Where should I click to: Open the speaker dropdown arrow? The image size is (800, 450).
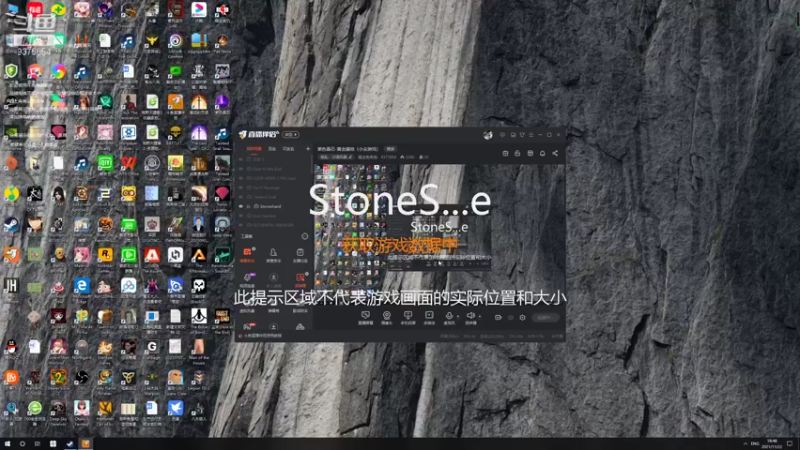pos(480,316)
